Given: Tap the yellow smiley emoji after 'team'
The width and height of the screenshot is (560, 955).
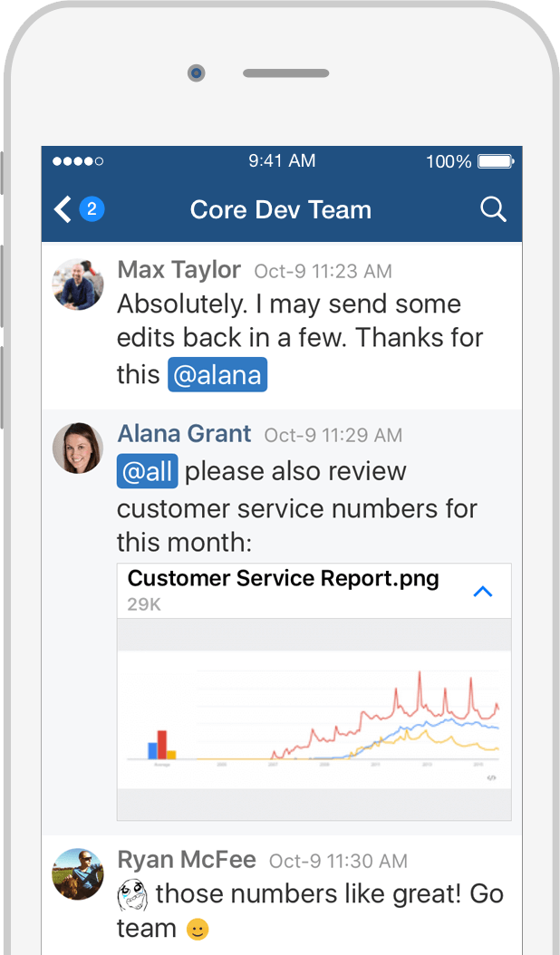Looking at the screenshot, I should 197,930.
